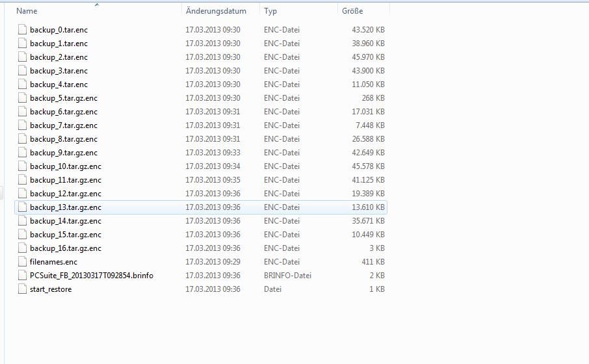
Task: Select file name backup_3.tar.enc
Action: tap(59, 71)
